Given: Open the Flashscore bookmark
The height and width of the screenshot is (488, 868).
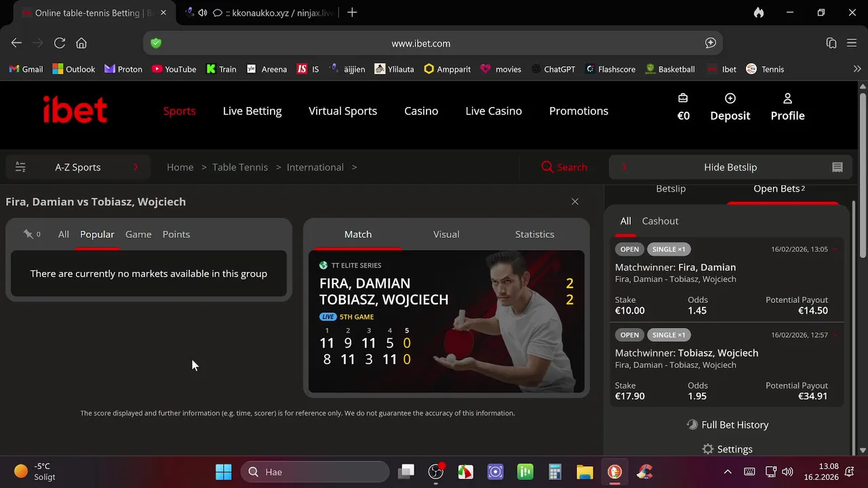Looking at the screenshot, I should pyautogui.click(x=610, y=68).
